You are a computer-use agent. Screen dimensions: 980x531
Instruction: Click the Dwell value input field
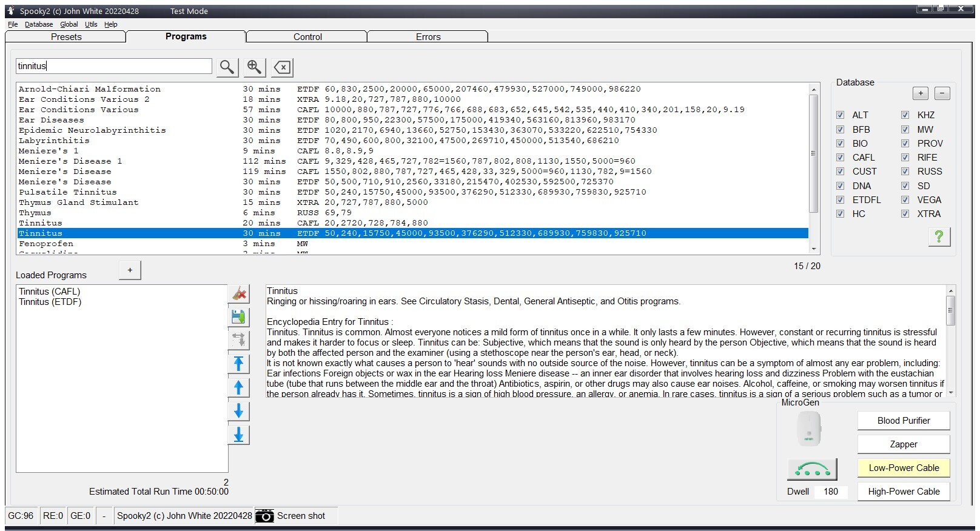831,492
